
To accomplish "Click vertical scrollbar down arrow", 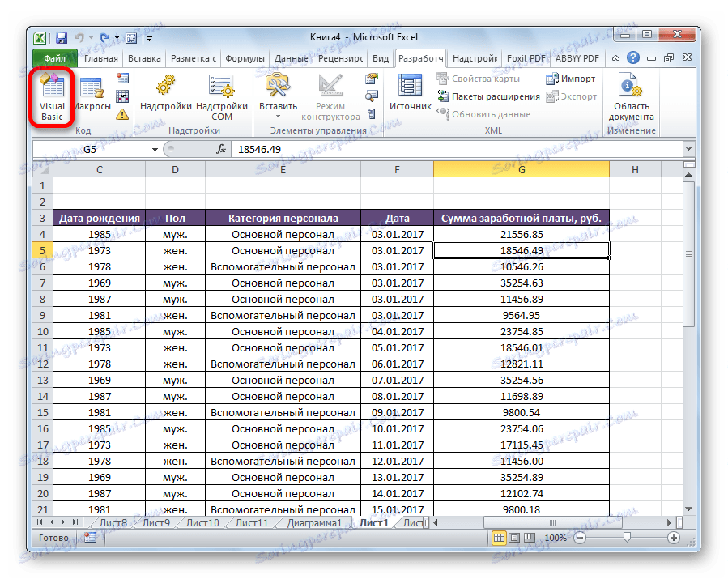I will pos(689,509).
